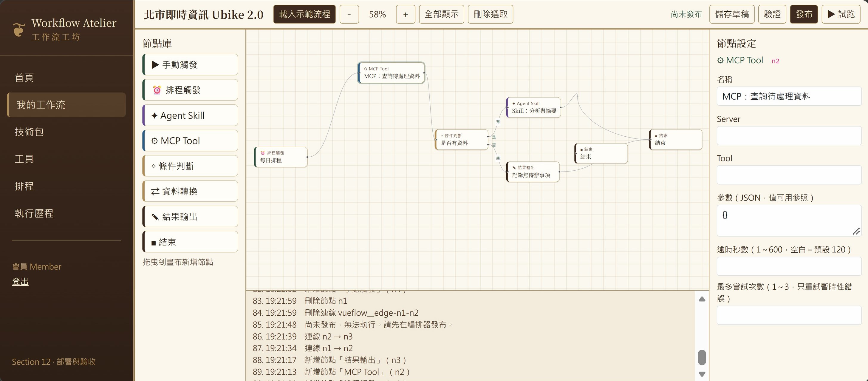
Task: Select the 排程觸發 alarm clock node
Action: click(190, 90)
